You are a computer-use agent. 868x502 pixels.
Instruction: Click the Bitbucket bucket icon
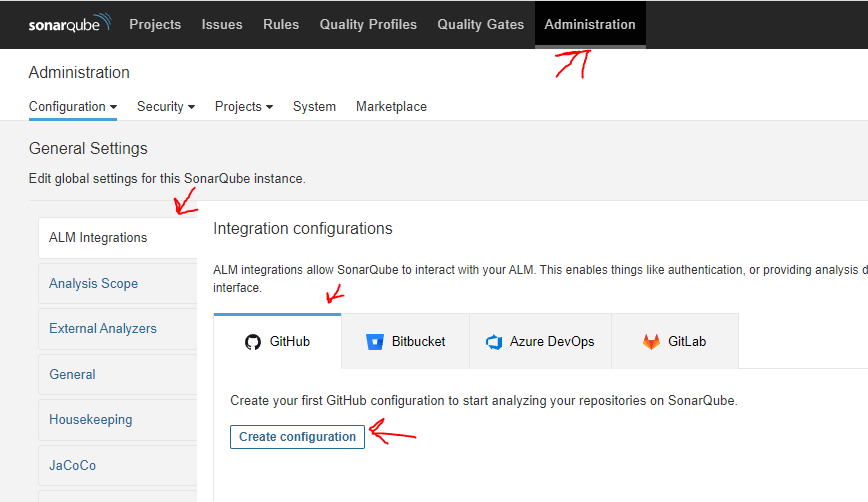(x=375, y=341)
